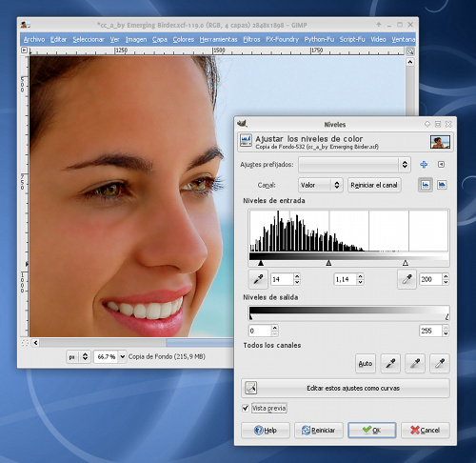
Task: Click Editar estos ajustes como curvas
Action: click(x=346, y=388)
